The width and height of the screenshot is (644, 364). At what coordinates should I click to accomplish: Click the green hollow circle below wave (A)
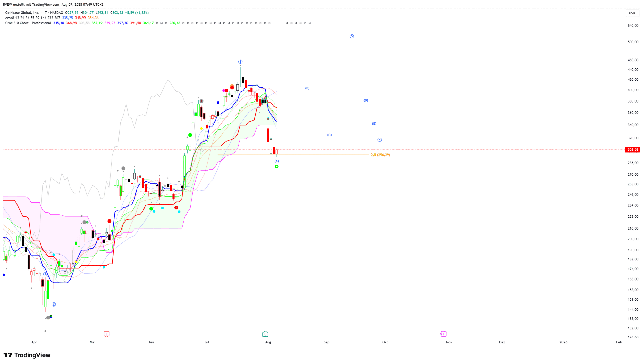[276, 167]
